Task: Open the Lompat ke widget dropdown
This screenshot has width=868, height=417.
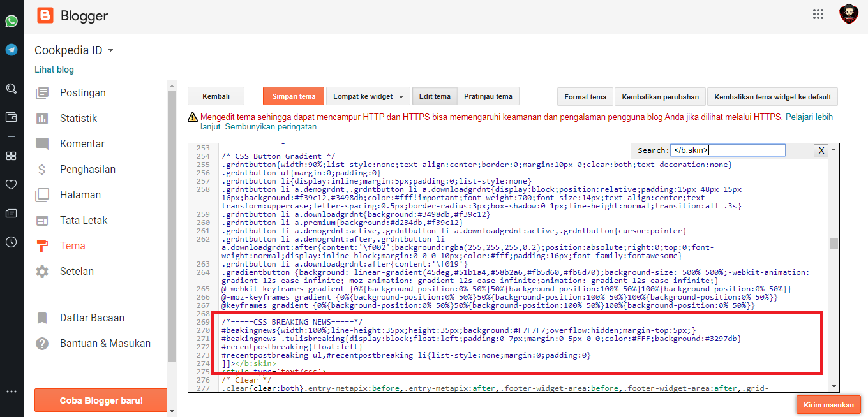Action: coord(368,96)
